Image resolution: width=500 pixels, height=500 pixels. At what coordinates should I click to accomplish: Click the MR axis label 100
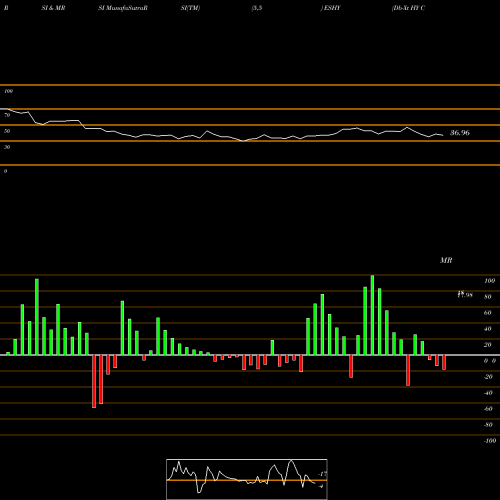tap(490, 281)
